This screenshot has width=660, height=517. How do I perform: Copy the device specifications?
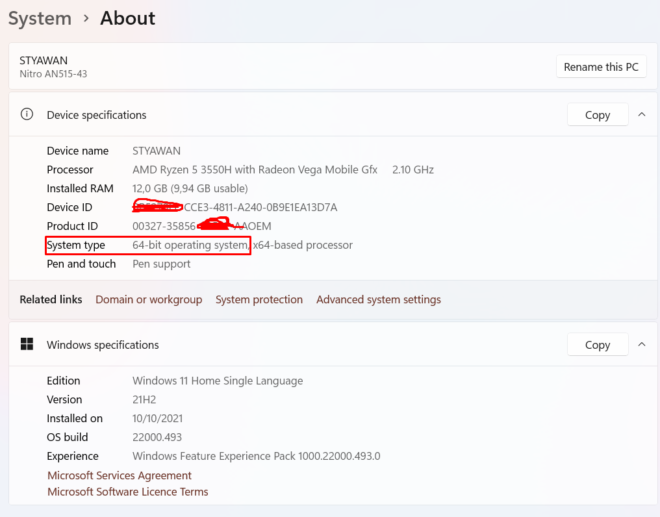pos(598,115)
